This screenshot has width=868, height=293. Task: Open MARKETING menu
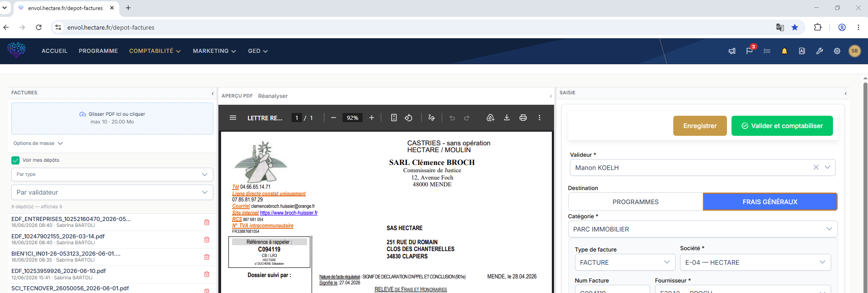[x=214, y=51]
